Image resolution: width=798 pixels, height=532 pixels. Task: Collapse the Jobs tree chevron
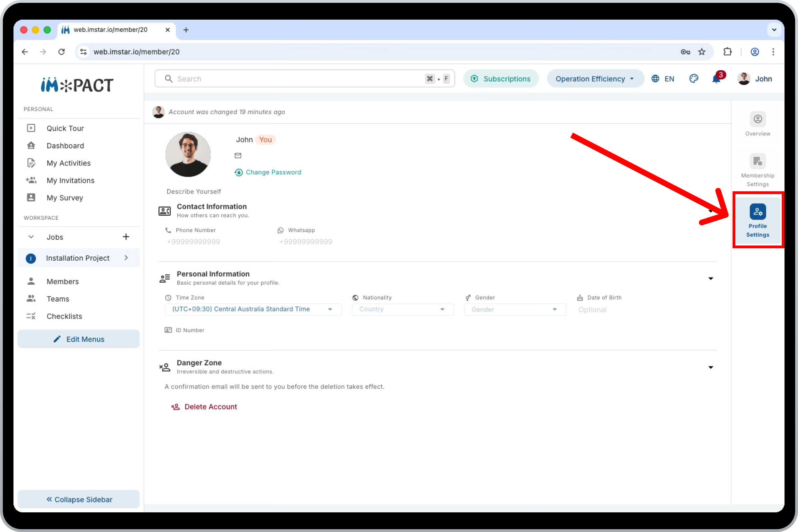[31, 237]
